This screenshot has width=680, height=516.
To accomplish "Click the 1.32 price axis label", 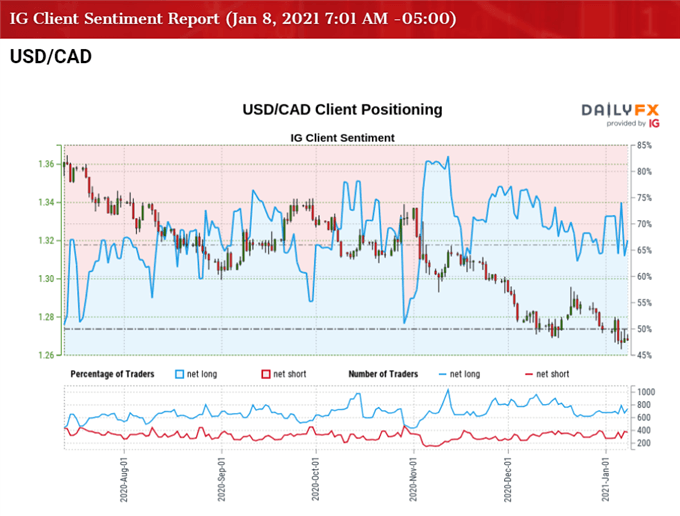I will [46, 241].
